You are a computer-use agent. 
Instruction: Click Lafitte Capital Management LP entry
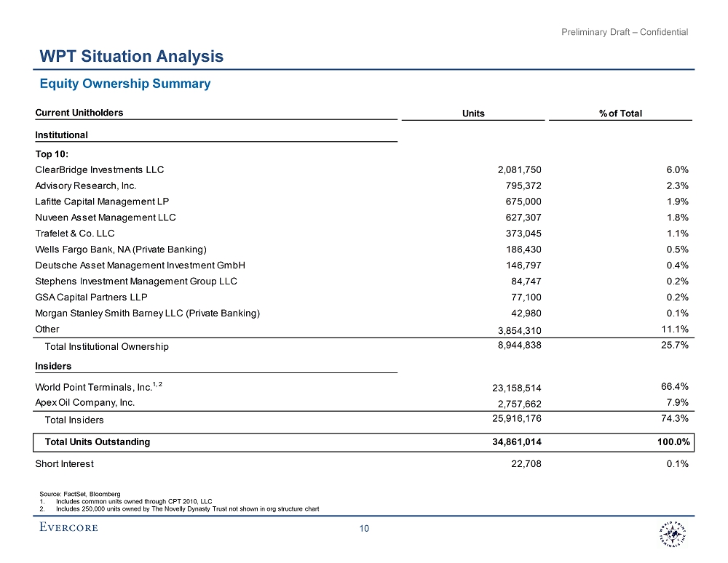pyautogui.click(x=103, y=201)
